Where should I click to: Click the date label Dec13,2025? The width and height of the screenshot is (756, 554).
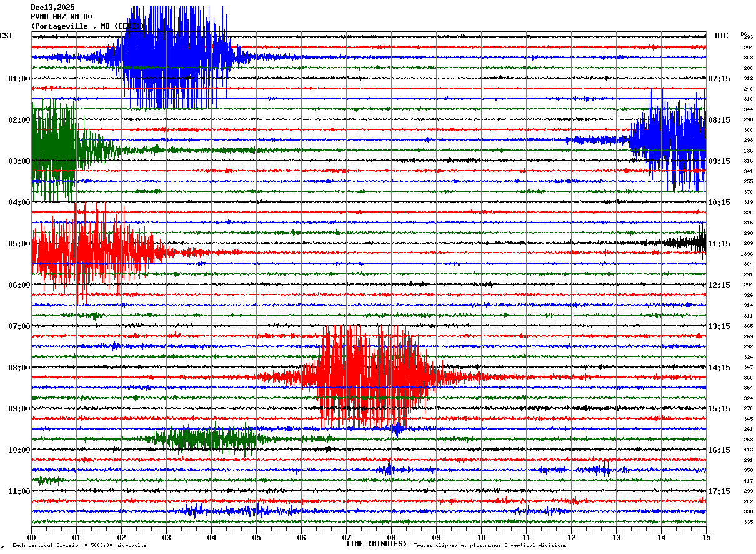[x=52, y=8]
